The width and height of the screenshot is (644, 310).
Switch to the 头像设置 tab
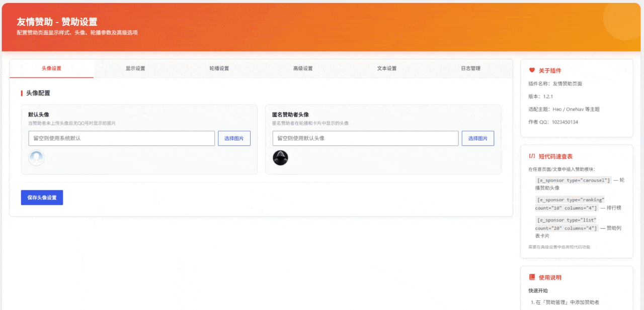click(51, 68)
